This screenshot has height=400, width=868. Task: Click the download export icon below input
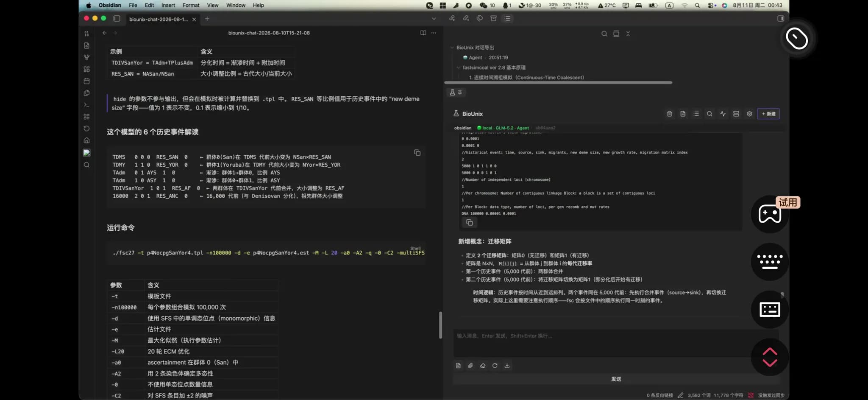(x=507, y=366)
